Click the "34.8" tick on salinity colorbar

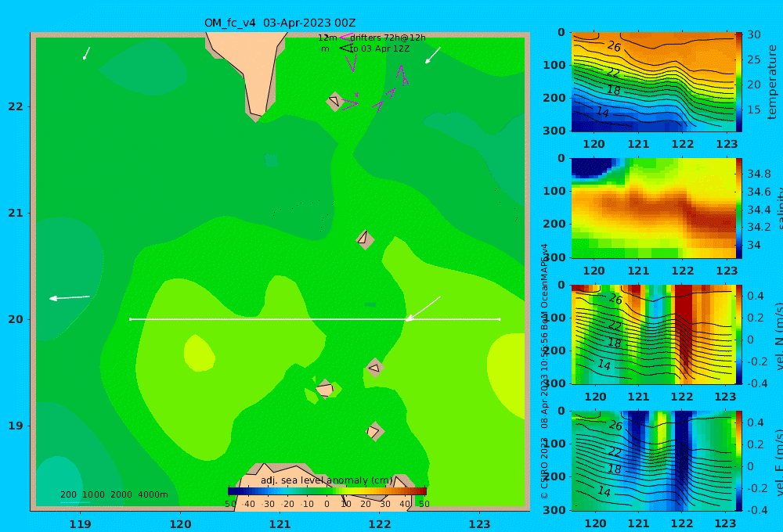point(759,174)
